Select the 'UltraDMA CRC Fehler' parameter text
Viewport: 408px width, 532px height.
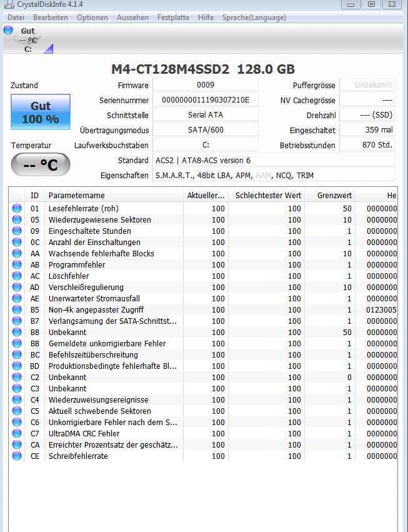tap(84, 434)
